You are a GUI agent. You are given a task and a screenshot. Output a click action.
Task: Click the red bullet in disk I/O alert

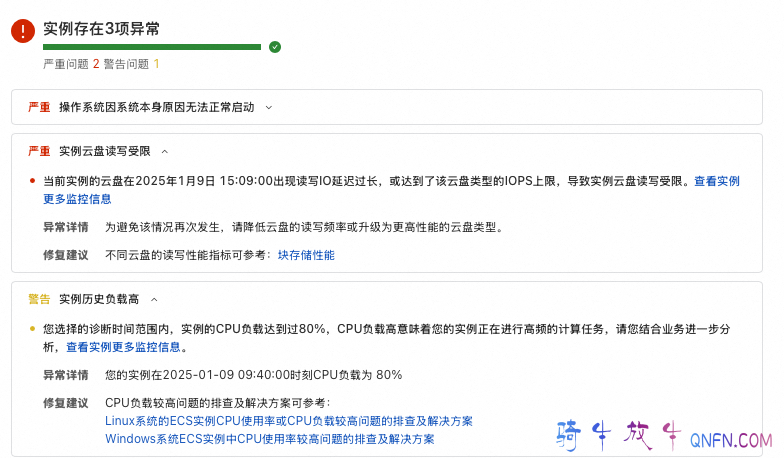click(x=32, y=181)
